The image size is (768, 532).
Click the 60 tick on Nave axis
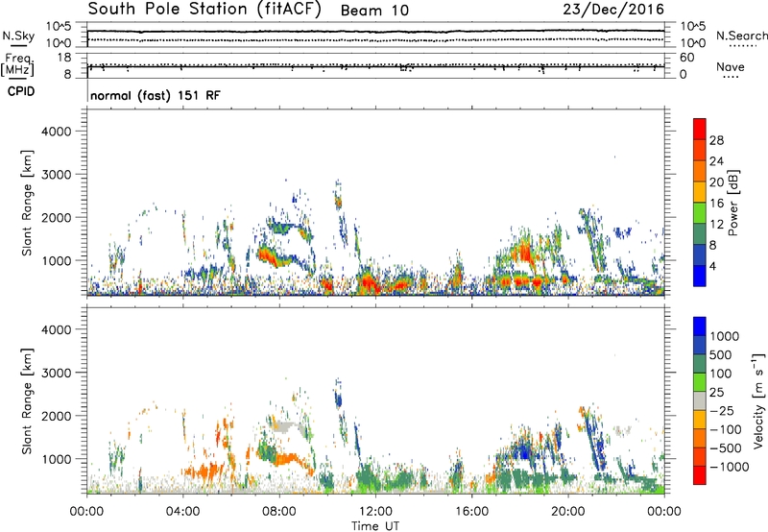(x=686, y=58)
